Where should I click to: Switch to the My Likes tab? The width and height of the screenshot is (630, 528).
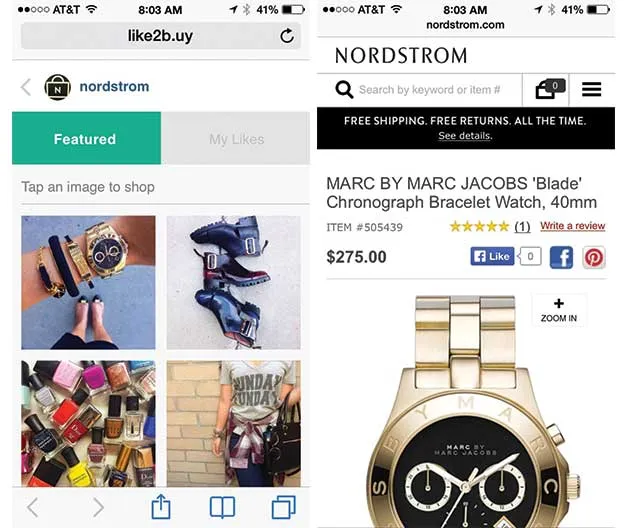[x=236, y=138]
